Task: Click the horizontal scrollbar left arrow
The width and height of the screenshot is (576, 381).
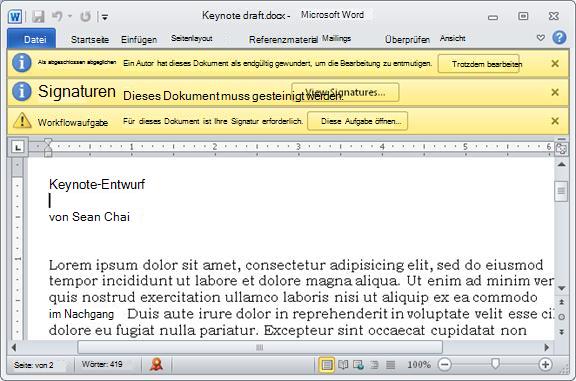Action: [x=14, y=347]
